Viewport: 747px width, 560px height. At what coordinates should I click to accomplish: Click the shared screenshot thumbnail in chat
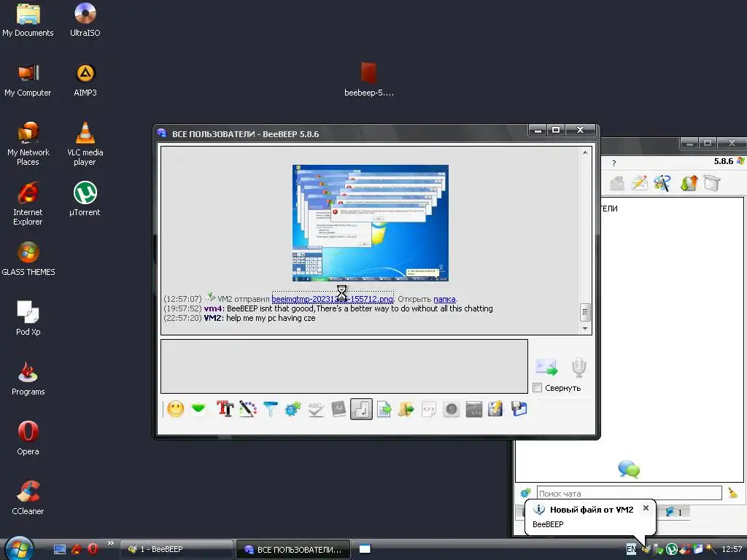[370, 223]
